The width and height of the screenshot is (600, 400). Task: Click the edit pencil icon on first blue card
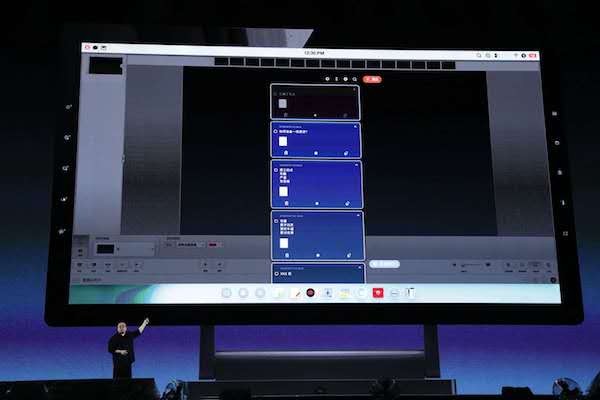(346, 153)
